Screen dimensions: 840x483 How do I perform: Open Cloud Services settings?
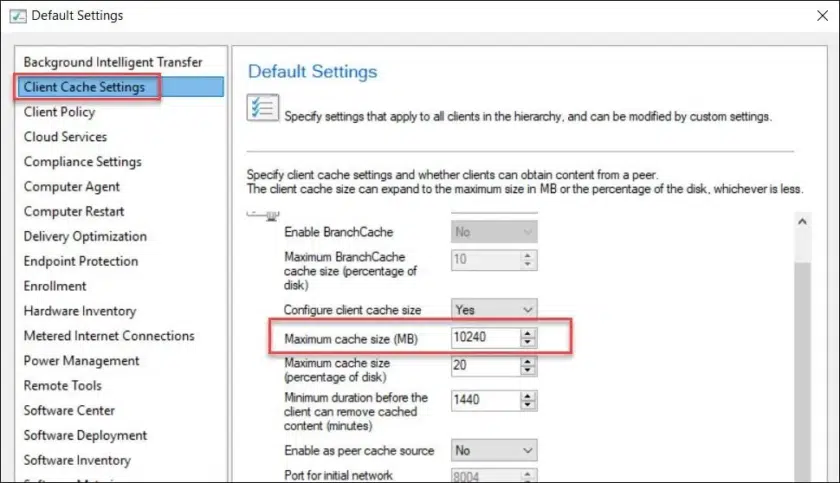click(x=65, y=137)
